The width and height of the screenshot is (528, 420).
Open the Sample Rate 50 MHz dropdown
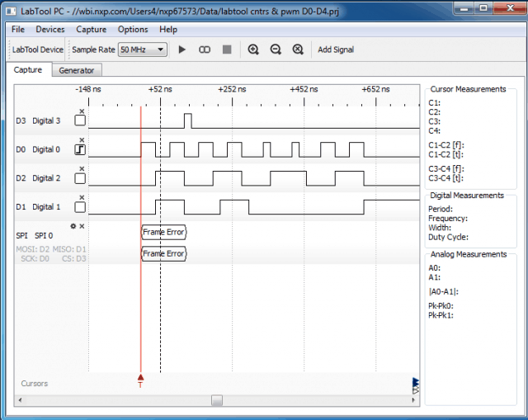pos(143,50)
